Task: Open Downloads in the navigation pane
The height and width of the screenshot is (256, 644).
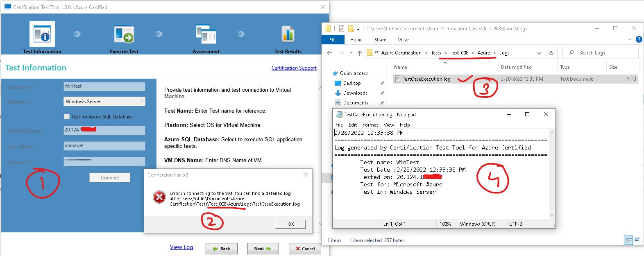Action: 355,93
